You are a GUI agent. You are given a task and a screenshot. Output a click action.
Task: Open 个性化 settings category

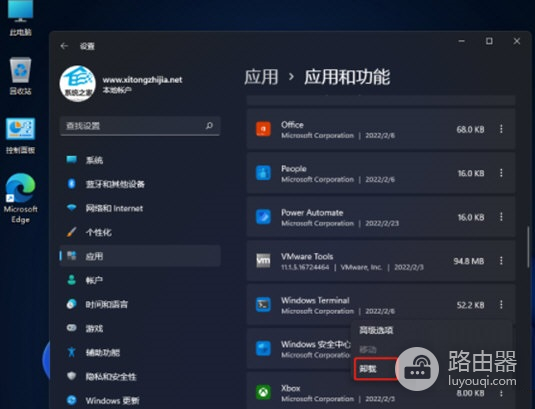click(140, 232)
